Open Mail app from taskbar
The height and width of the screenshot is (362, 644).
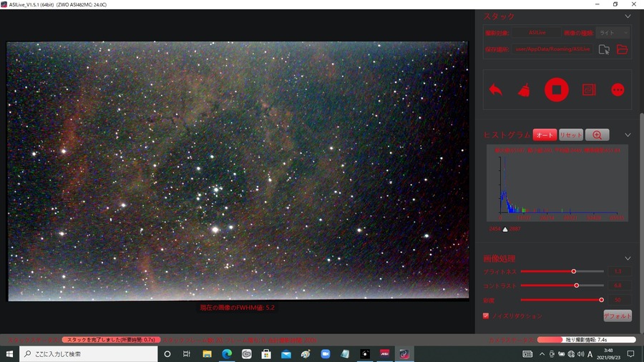(286, 354)
